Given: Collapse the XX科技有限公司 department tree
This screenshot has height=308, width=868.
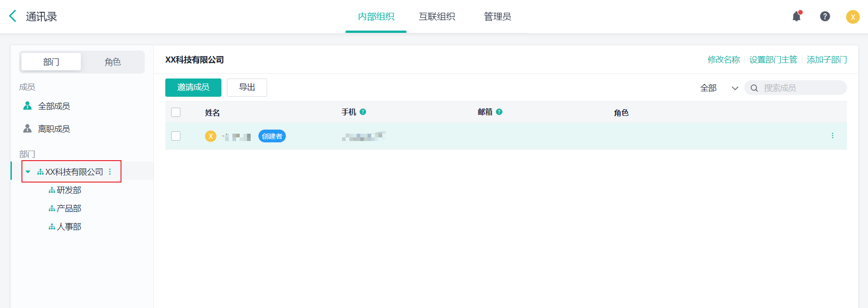Looking at the screenshot, I should pyautogui.click(x=28, y=172).
